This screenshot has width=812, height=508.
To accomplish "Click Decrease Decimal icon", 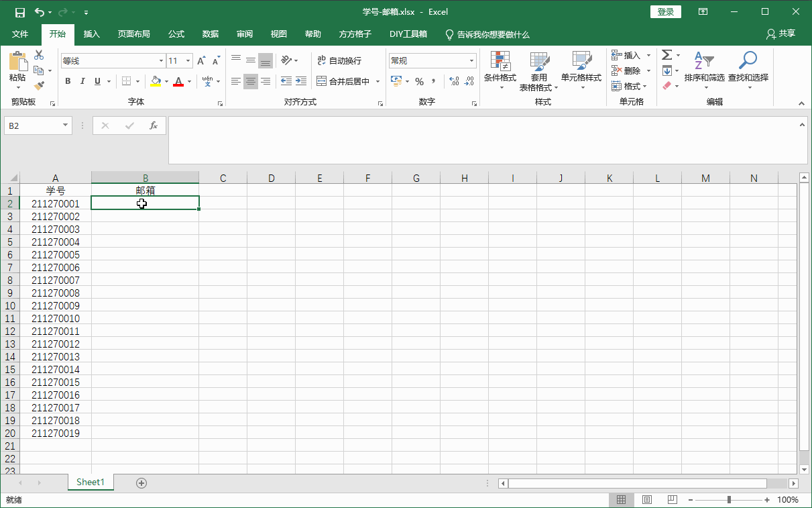I will (469, 81).
